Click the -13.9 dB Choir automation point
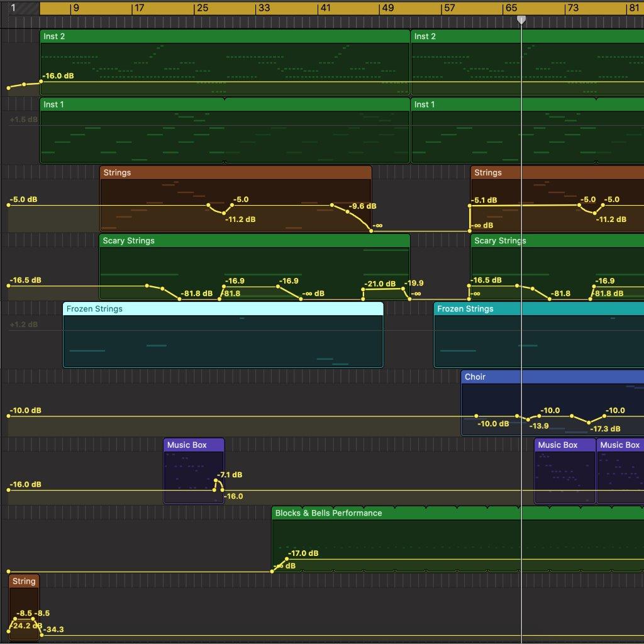Viewport: 644px width, 644px height. click(528, 419)
